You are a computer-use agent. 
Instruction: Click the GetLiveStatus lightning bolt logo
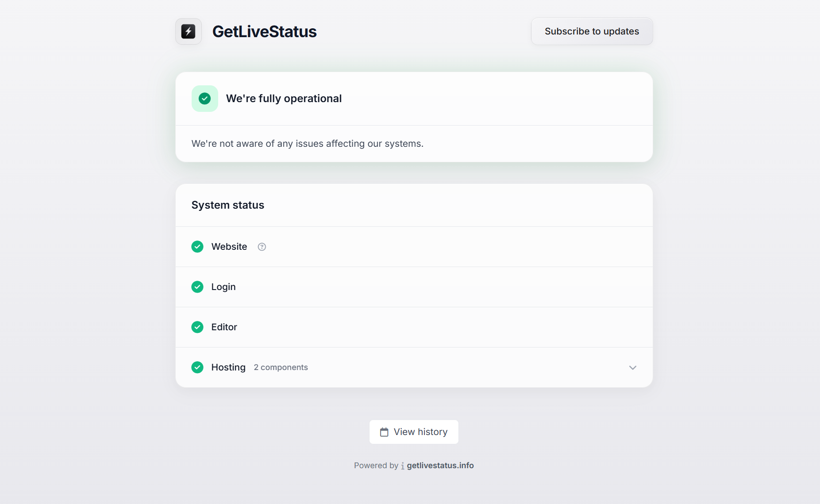(189, 31)
